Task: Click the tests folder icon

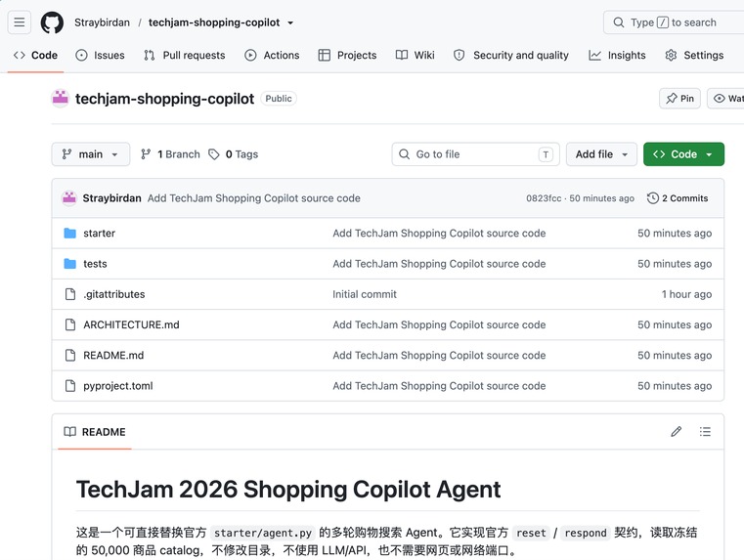Action: tap(69, 264)
